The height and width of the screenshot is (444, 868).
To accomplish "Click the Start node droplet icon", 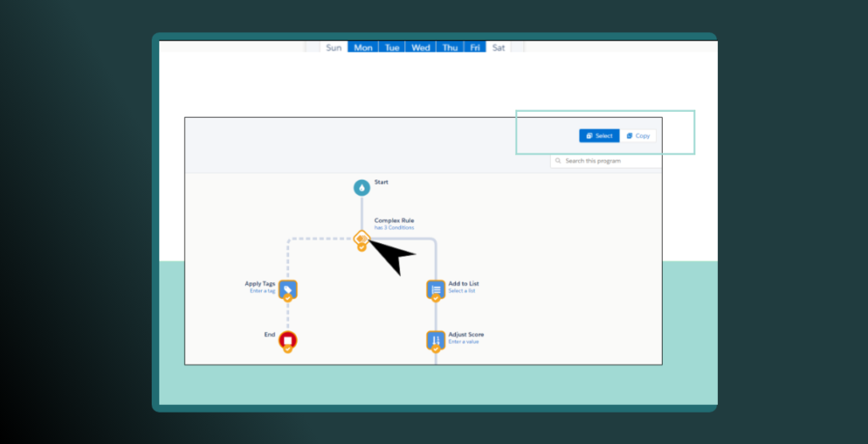I will 362,187.
